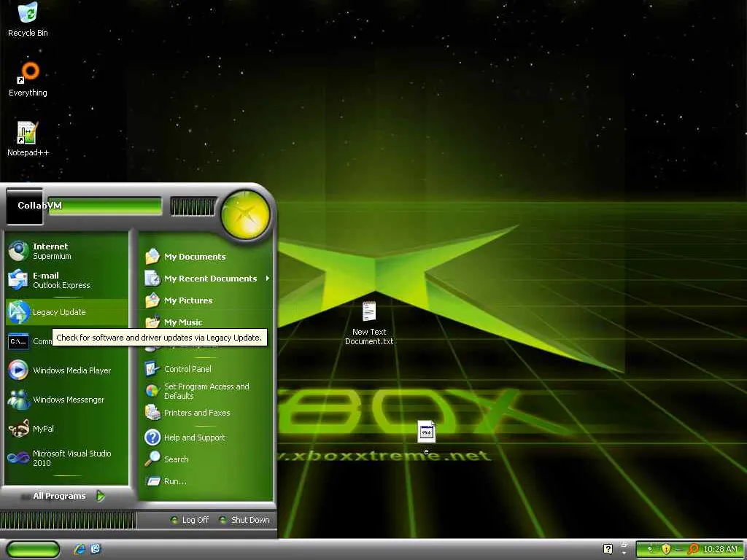The image size is (747, 560).
Task: Start Windows Messenger
Action: (66, 400)
